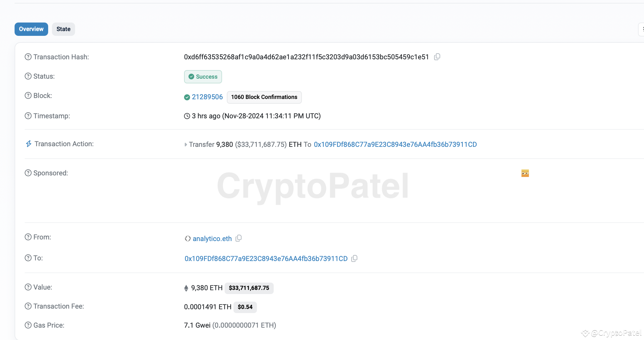This screenshot has width=644, height=340.
Task: Click the help icon next to Status
Action: (x=28, y=76)
